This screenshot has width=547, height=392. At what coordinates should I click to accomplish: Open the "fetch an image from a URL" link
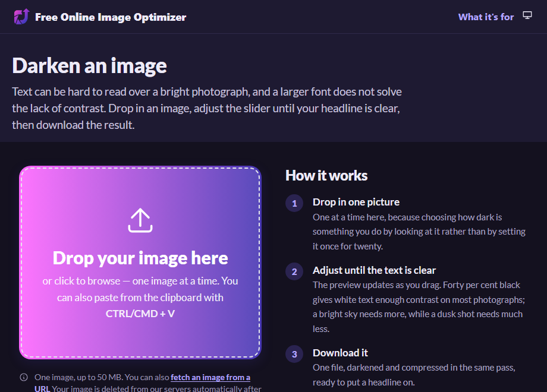click(210, 377)
